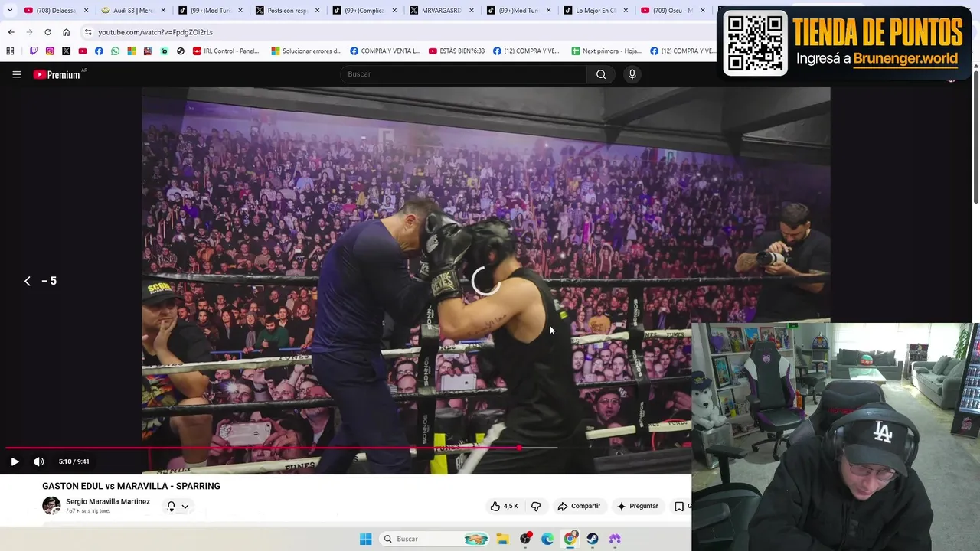This screenshot has width=980, height=551.
Task: Close the Audi S3 tab
Action: 163,11
